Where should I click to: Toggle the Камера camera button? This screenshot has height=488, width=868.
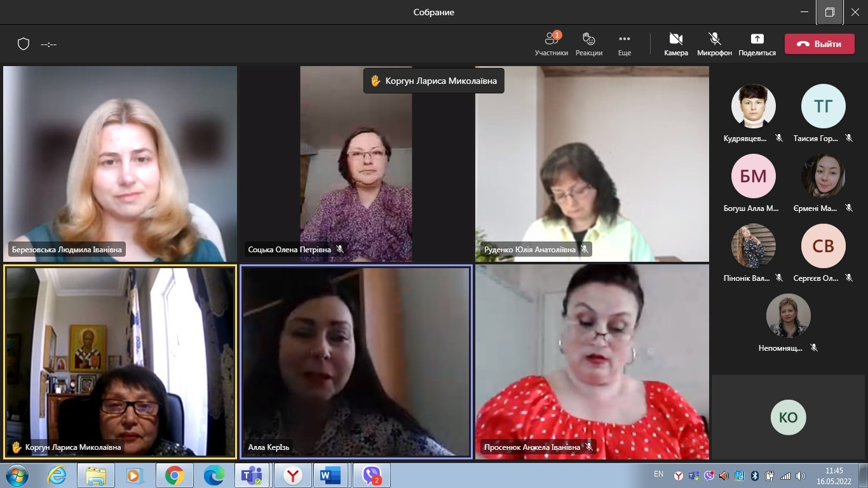point(676,44)
